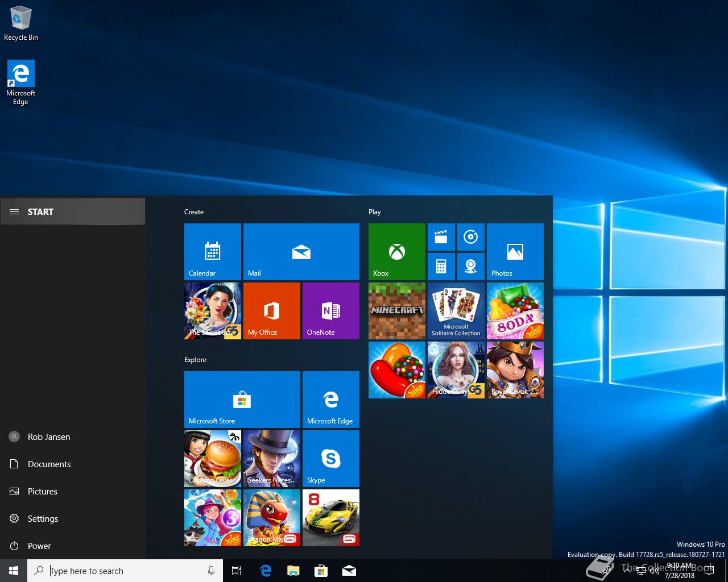728x582 pixels.
Task: Launch the Bubble Witch 3 game tile
Action: (x=213, y=518)
